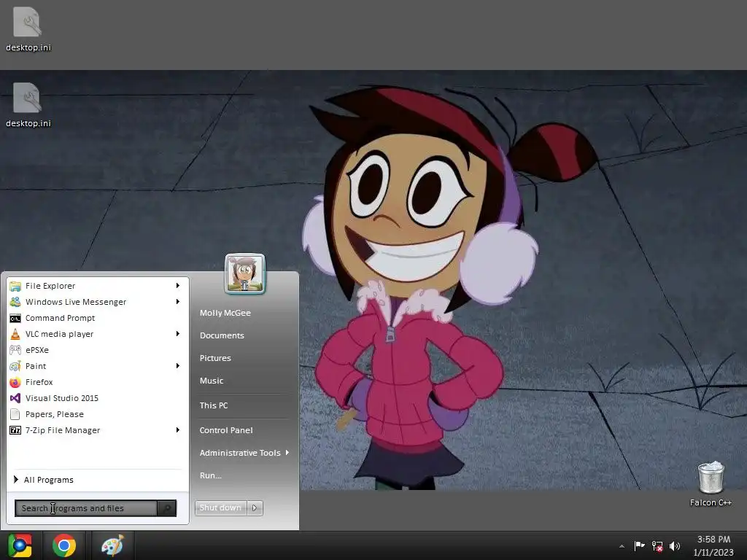Open the volume speaker tray icon
Image resolution: width=747 pixels, height=560 pixels.
point(675,546)
